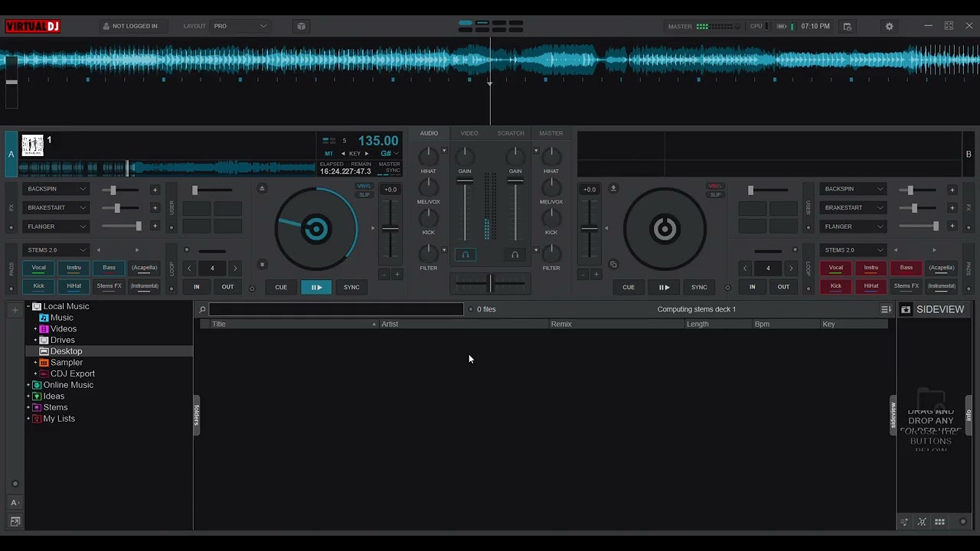Click the automix icon in the sideview footer
Image resolution: width=980 pixels, height=551 pixels.
pos(922,522)
